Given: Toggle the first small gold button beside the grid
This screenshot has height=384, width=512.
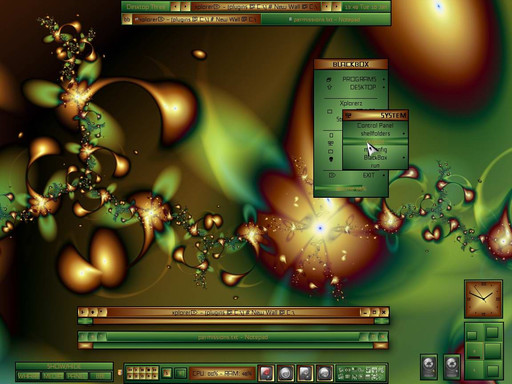Looking at the screenshot, I should click(x=167, y=373).
